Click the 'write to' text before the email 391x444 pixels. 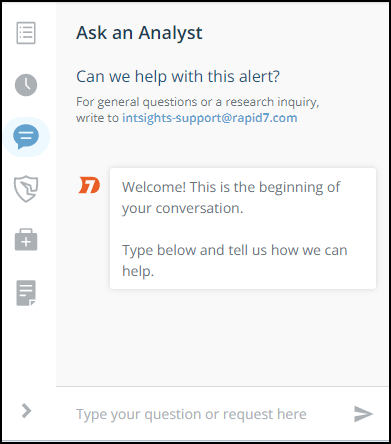97,118
